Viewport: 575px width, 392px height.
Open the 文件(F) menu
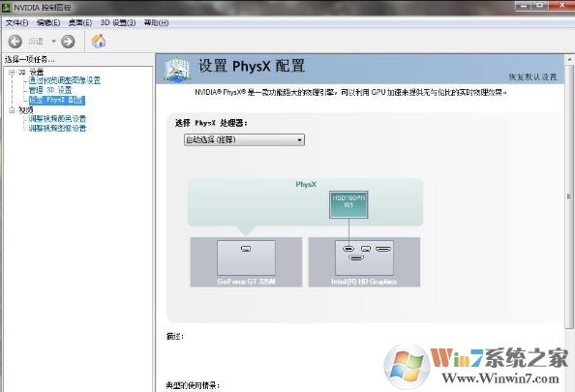(x=16, y=22)
